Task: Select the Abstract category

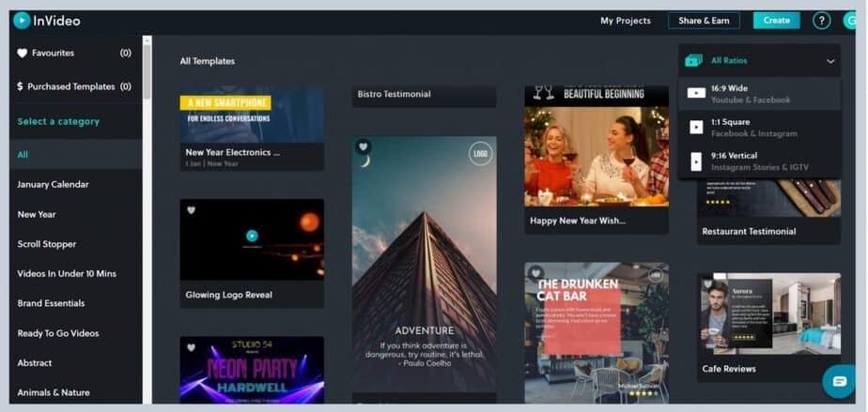Action: (75, 363)
